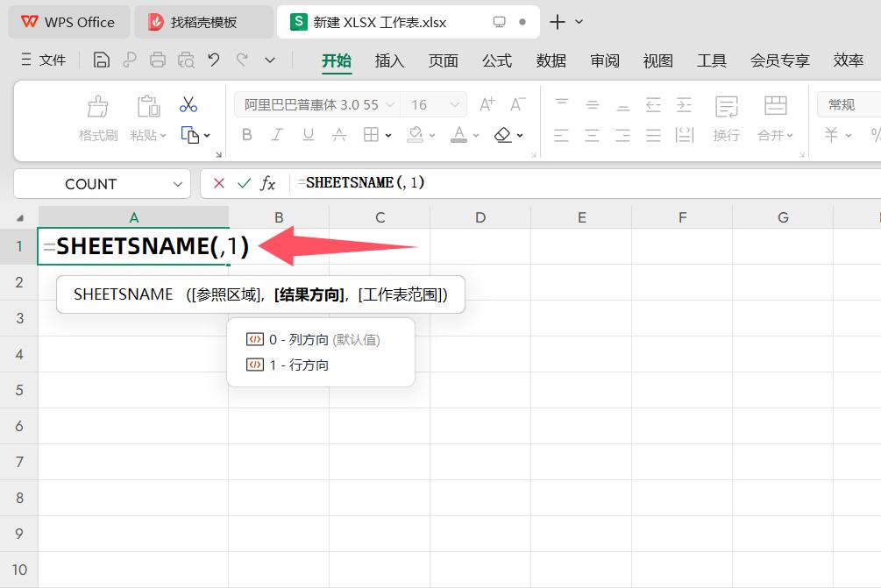Switch to the 公式 ribbon tab
Viewport: 881px width, 588px height.
pos(497,60)
